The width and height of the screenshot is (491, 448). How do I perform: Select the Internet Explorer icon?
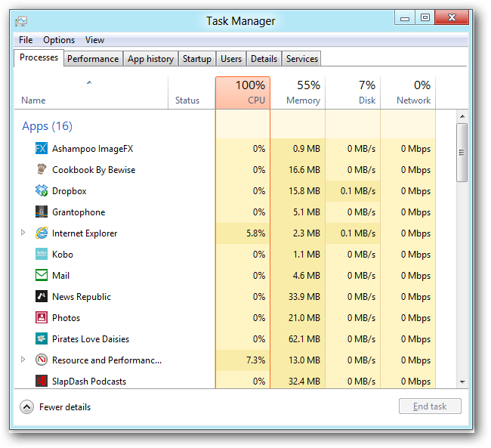(42, 233)
